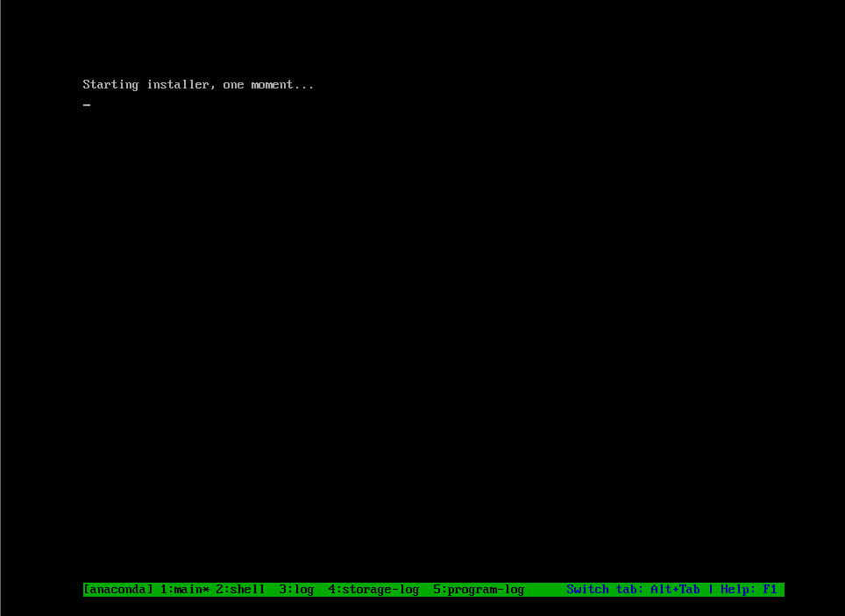The width and height of the screenshot is (845, 616).
Task: Switch to the 4:storage-log tab
Action: (373, 590)
